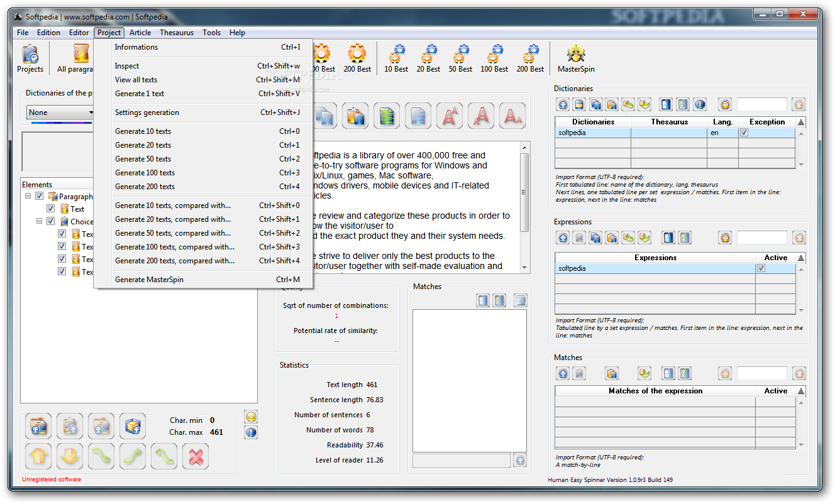The height and width of the screenshot is (504, 835).
Task: Click the input field below center Matches list
Action: tap(461, 461)
